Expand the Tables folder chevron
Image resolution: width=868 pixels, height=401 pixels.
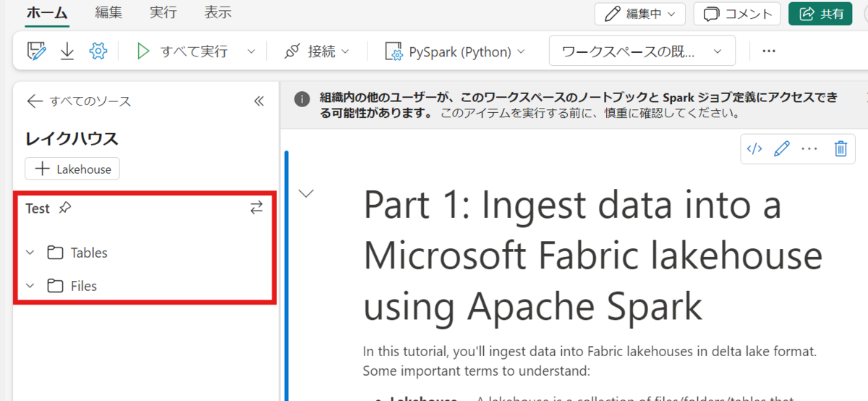click(30, 253)
